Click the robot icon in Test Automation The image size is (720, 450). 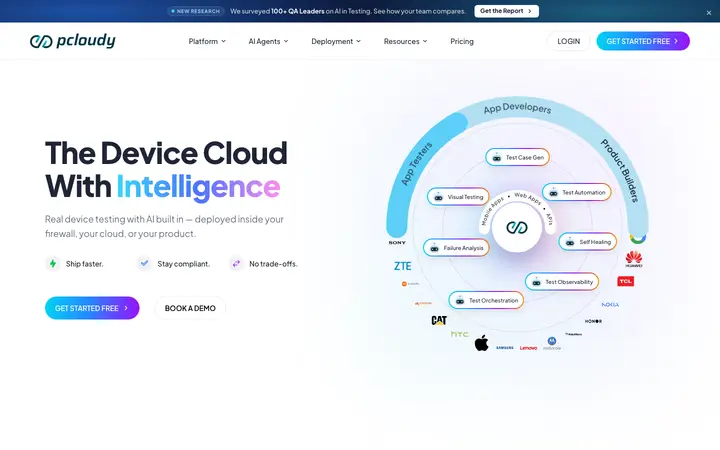point(553,192)
